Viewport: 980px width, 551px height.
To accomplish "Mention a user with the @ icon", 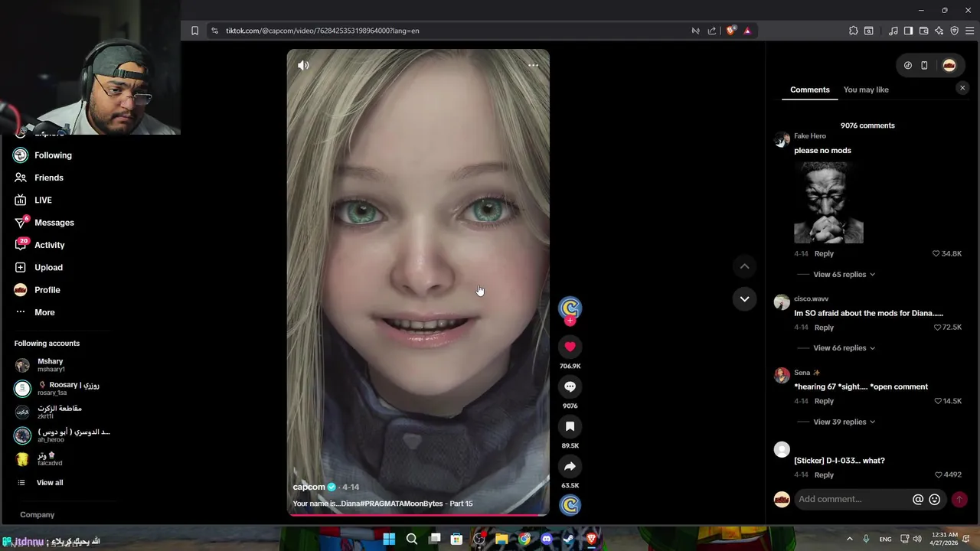I will tap(918, 500).
